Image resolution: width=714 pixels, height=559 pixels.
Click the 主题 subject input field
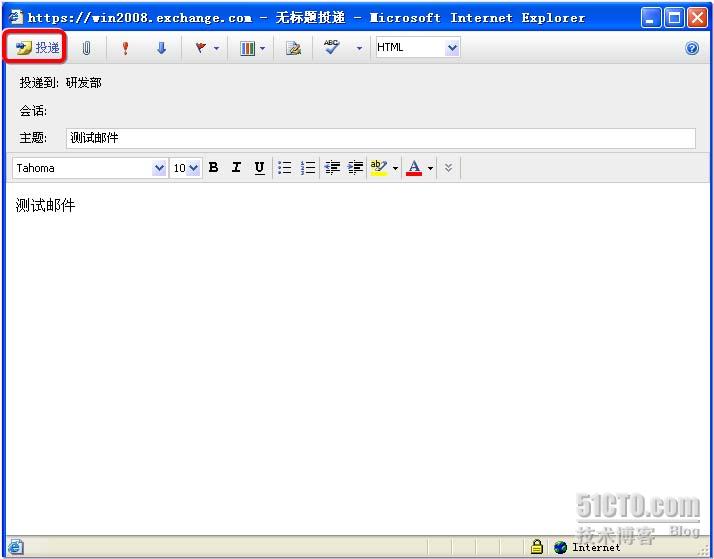tap(381, 138)
